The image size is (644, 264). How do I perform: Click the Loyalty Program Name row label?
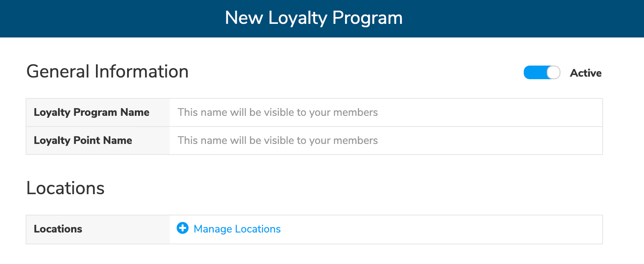91,112
